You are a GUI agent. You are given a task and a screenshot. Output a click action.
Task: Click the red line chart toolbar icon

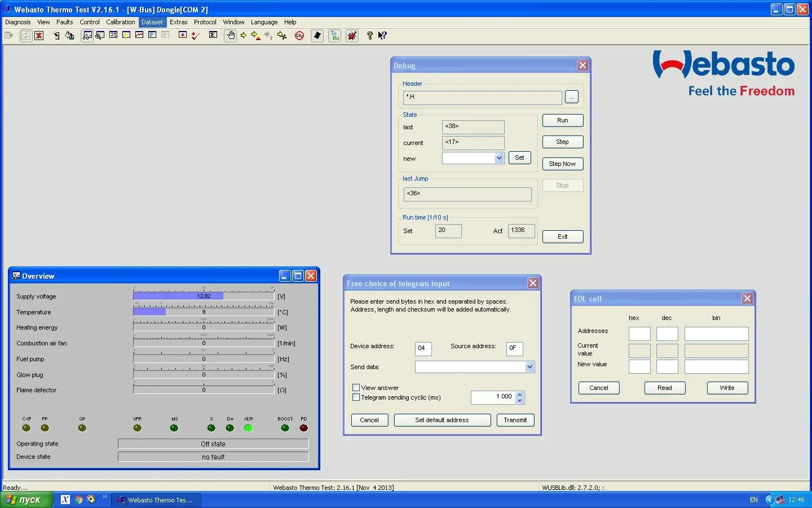tap(139, 36)
